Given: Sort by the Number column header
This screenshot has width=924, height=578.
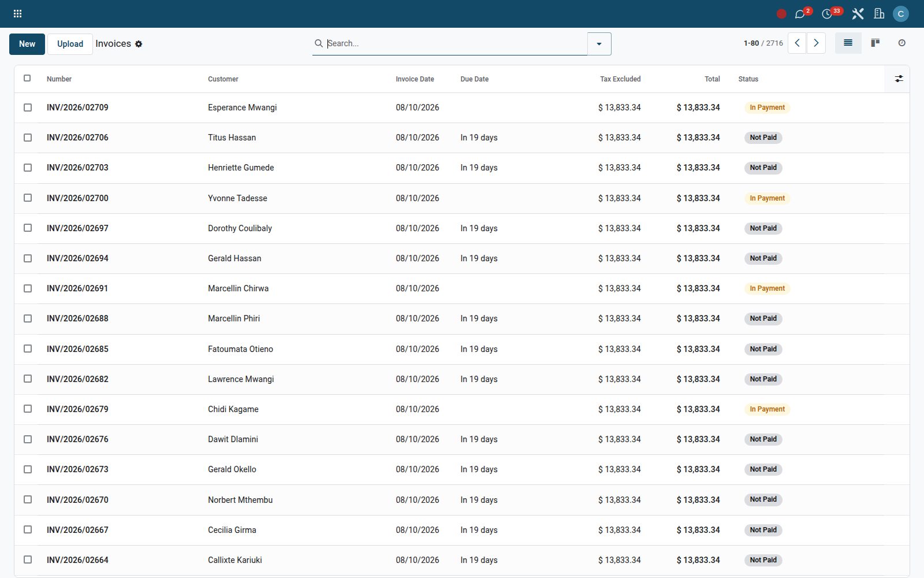Looking at the screenshot, I should pos(59,79).
